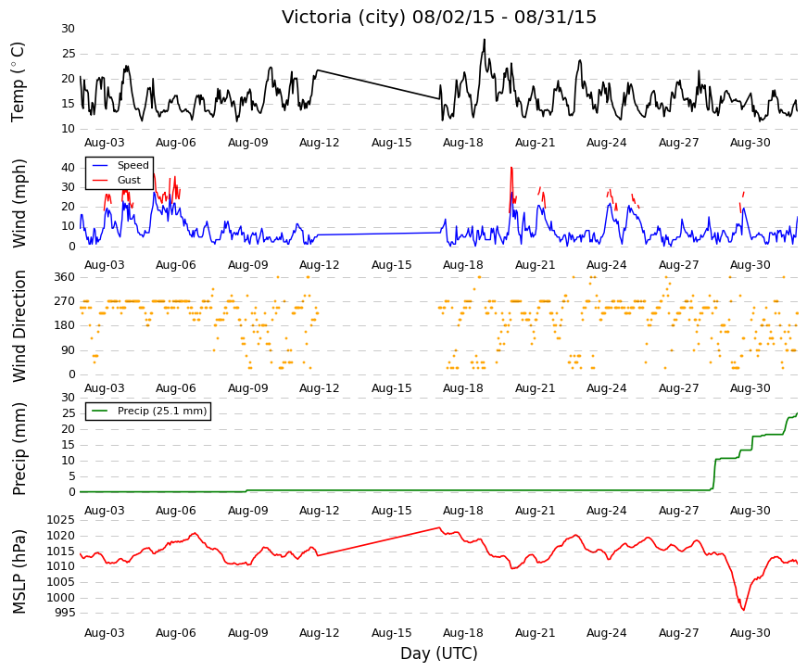The width and height of the screenshot is (807, 672).
Task: Click the 90 tick on Wind Direction axis
Action: [x=69, y=350]
